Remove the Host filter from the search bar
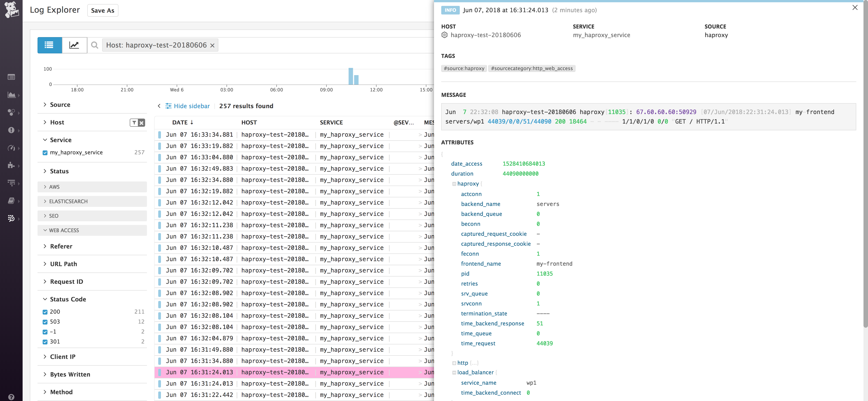The height and width of the screenshot is (401, 868). point(212,45)
